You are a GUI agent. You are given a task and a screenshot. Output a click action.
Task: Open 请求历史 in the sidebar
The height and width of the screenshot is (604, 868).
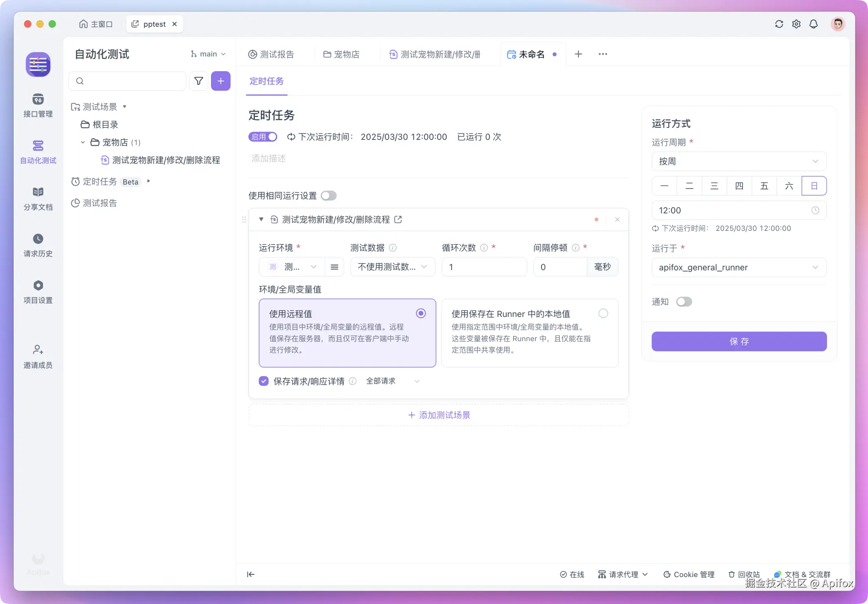point(38,245)
